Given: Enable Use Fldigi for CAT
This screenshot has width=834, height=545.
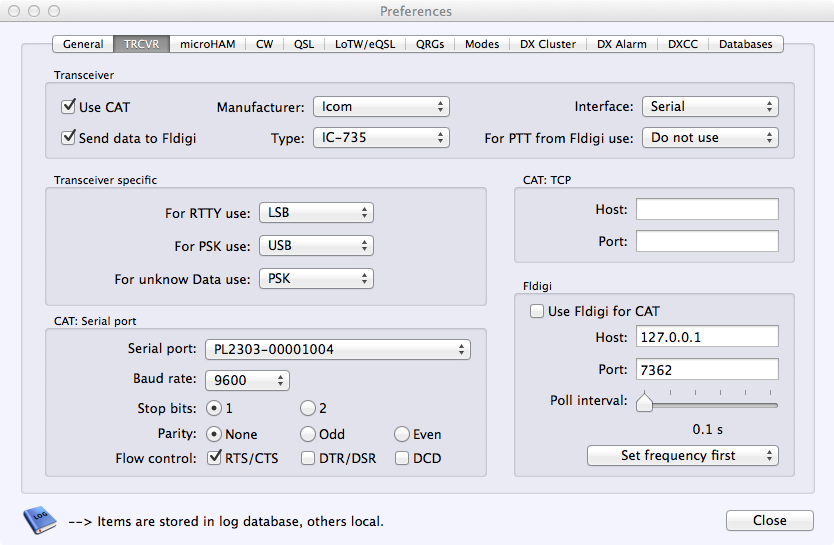Looking at the screenshot, I should tap(537, 311).
